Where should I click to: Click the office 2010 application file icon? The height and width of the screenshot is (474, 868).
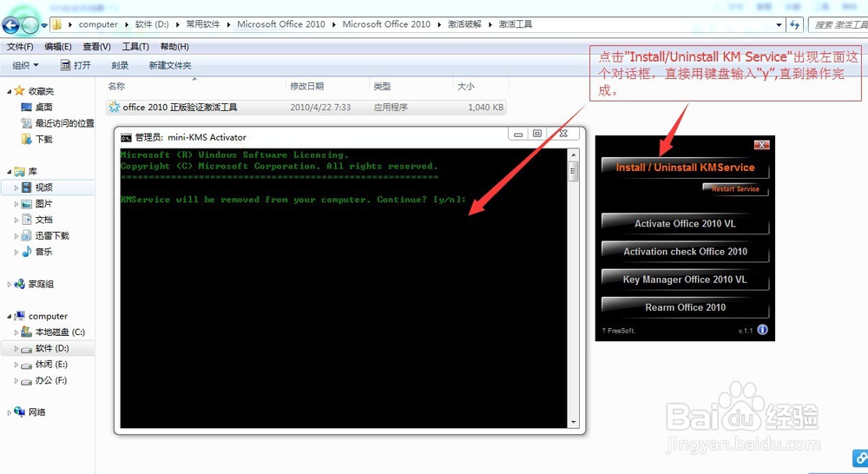tap(114, 107)
